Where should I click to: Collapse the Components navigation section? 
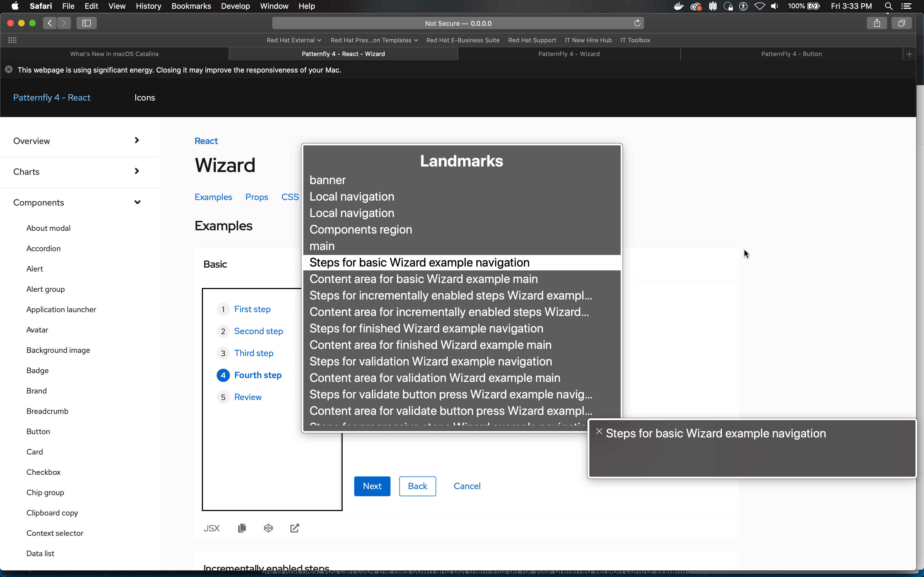[137, 202]
